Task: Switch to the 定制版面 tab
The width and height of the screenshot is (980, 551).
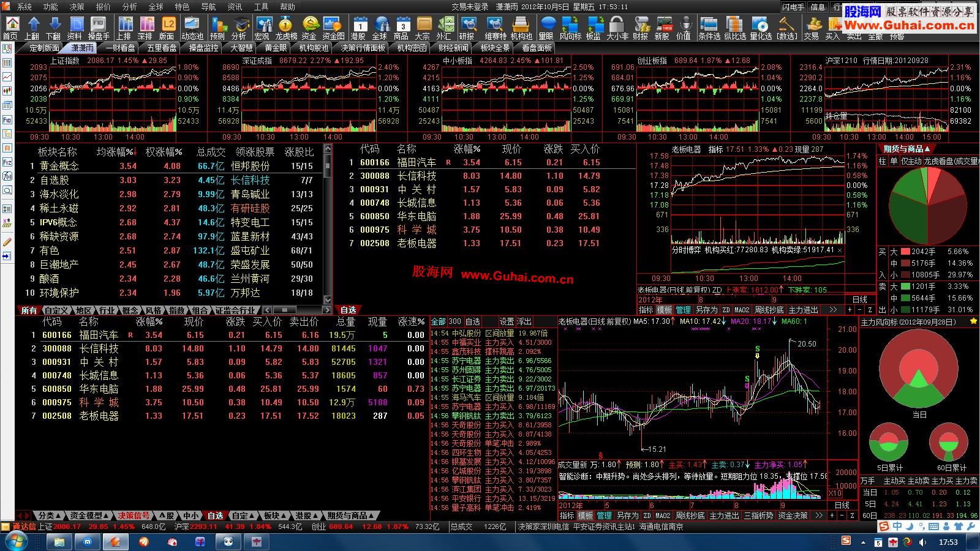Action: (x=44, y=48)
